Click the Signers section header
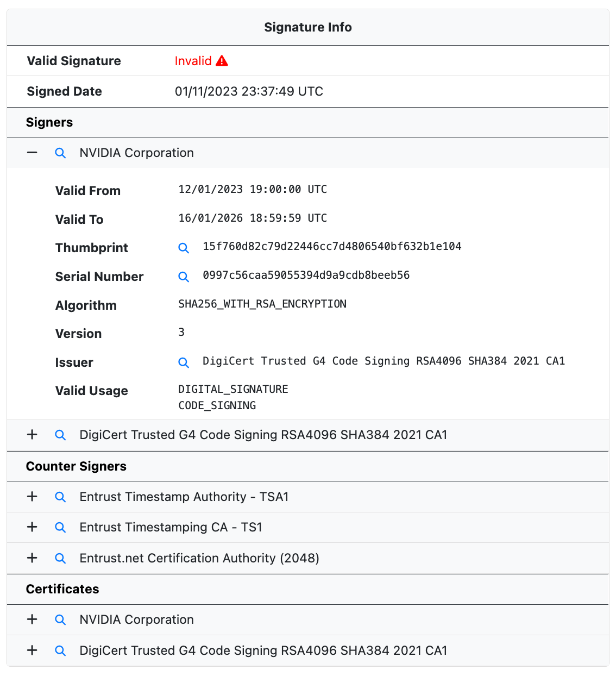The width and height of the screenshot is (616, 676). pos(49,122)
